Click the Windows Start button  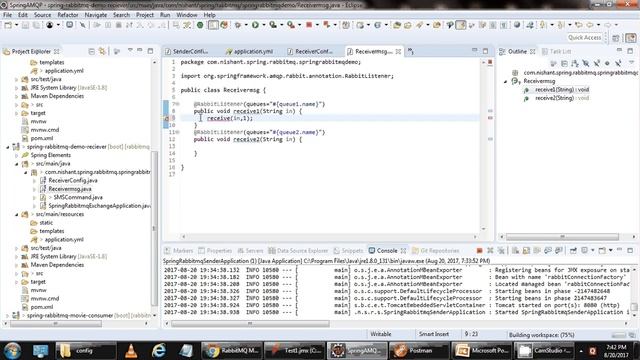coord(12,351)
